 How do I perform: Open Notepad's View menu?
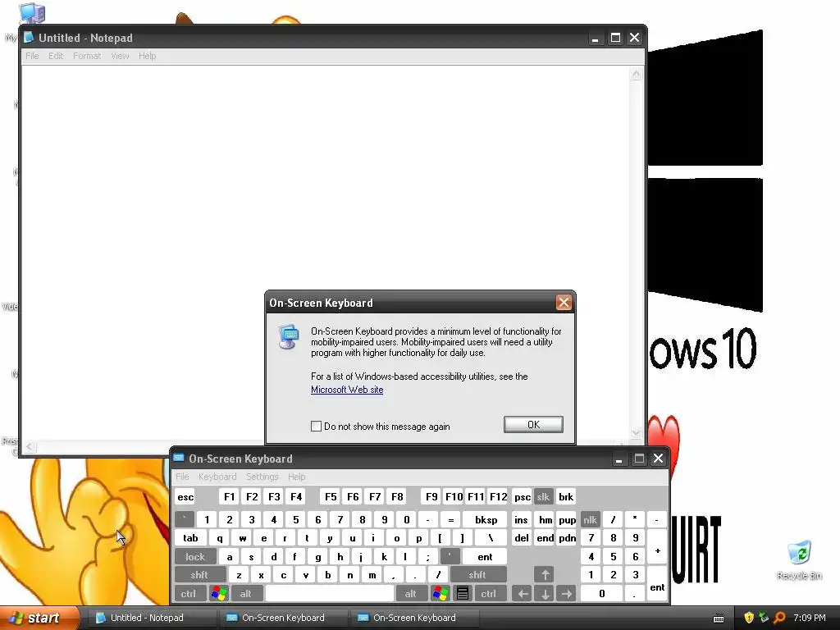[x=120, y=56]
